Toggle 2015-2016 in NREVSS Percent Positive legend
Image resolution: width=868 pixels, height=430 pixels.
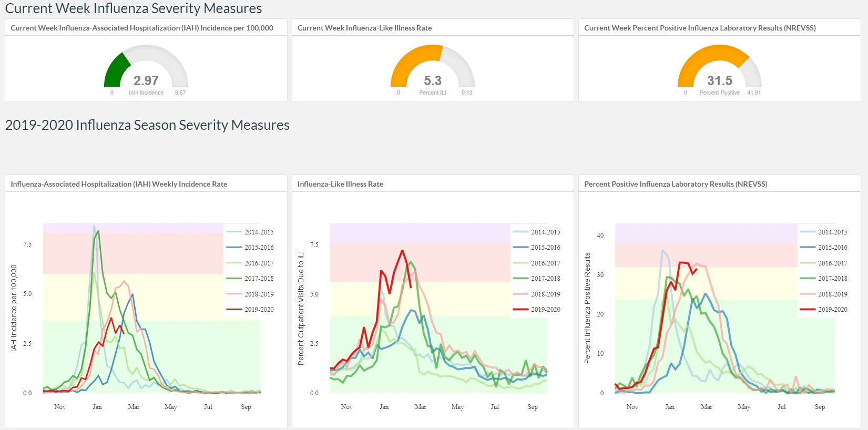(824, 247)
